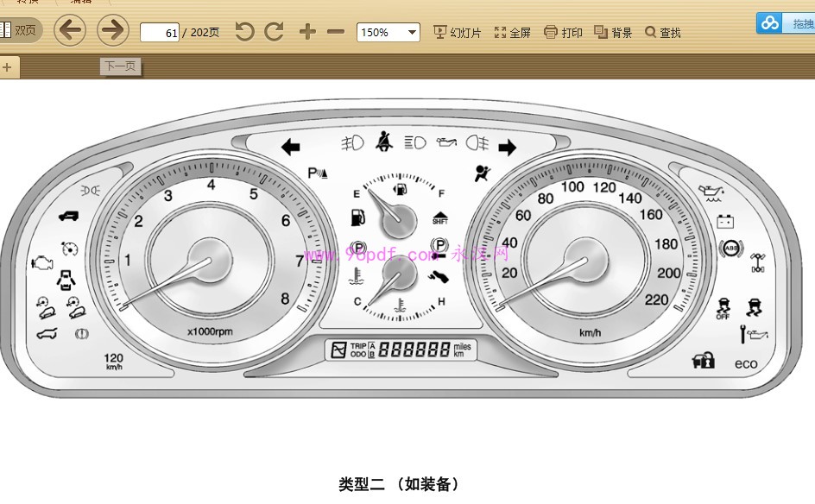Open the 查找 search tool

coord(663,33)
